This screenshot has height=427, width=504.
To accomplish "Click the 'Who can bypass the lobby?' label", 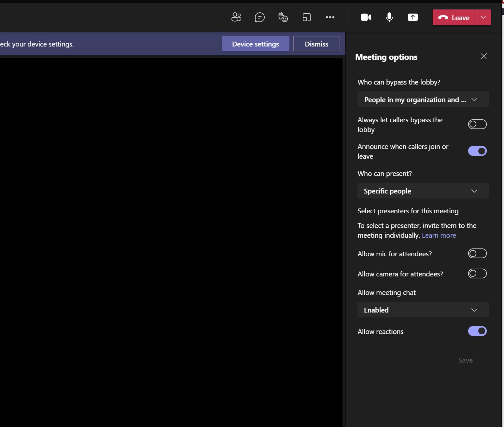I will [x=399, y=82].
